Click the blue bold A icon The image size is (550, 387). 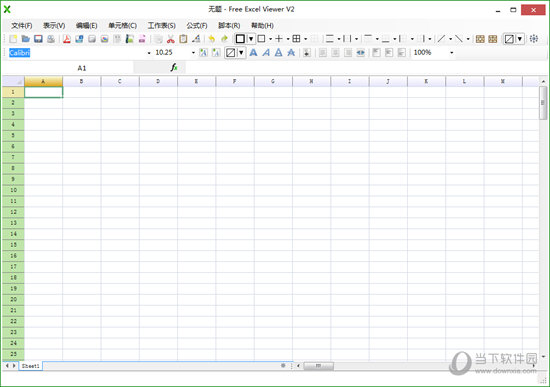point(253,53)
